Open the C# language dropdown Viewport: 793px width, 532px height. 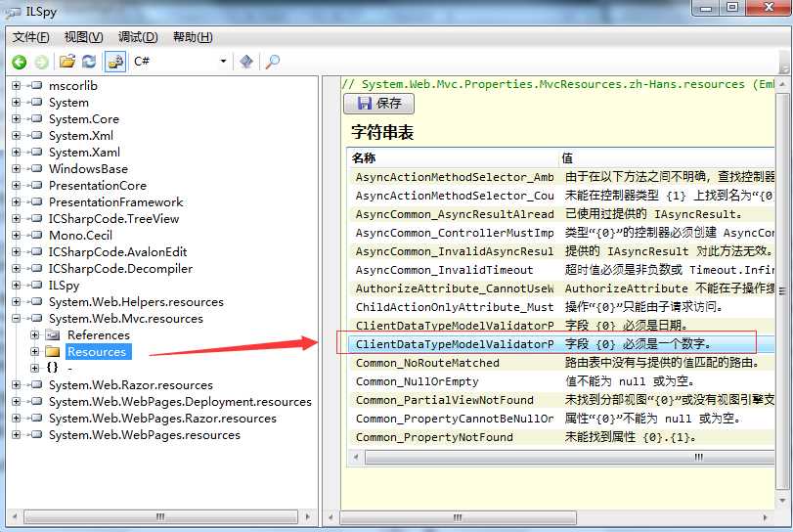pyautogui.click(x=180, y=62)
